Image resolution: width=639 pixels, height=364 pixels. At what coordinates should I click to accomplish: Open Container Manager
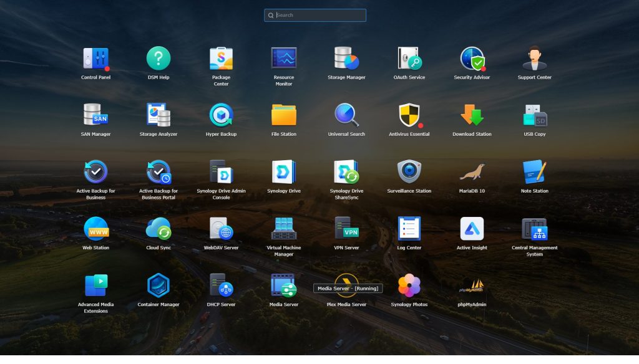[159, 285]
